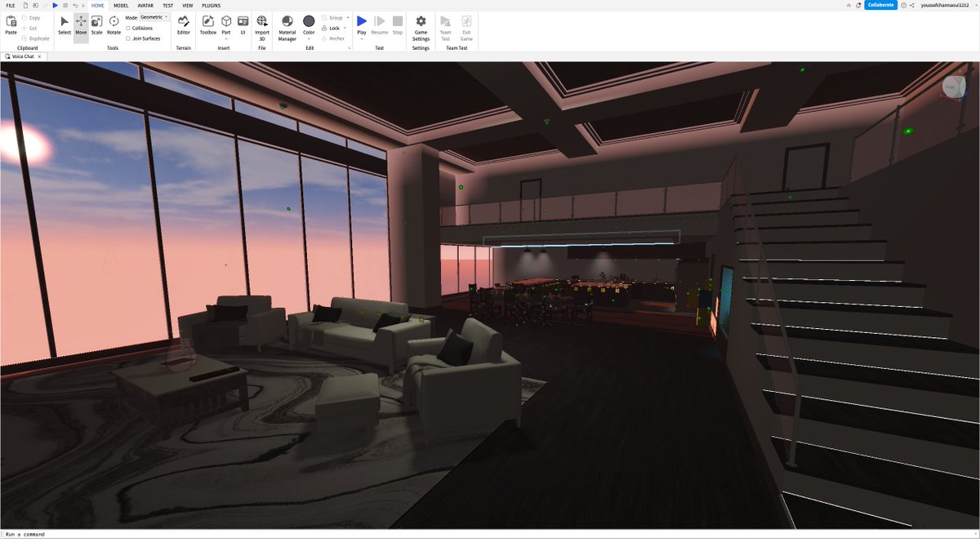980x551 pixels.
Task: Switch to the AVATAR ribbon tab
Action: 145,6
